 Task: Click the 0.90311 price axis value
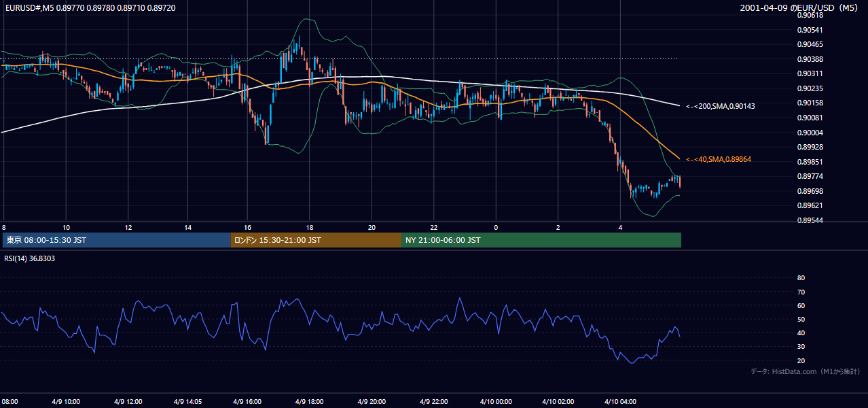pyautogui.click(x=810, y=73)
